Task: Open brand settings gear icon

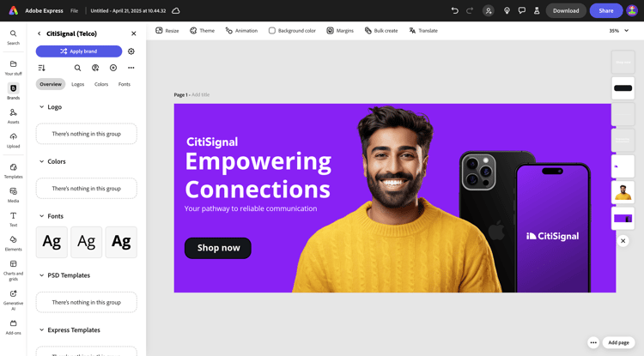Action: click(x=131, y=51)
